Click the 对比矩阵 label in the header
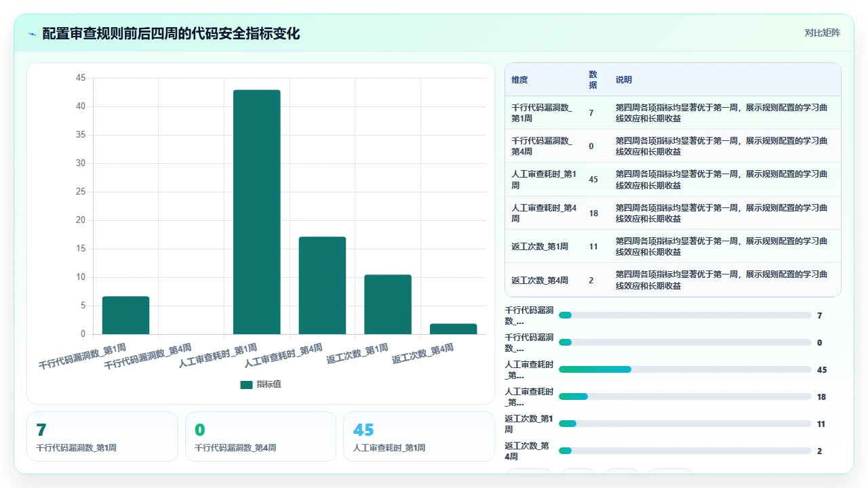 pyautogui.click(x=822, y=33)
